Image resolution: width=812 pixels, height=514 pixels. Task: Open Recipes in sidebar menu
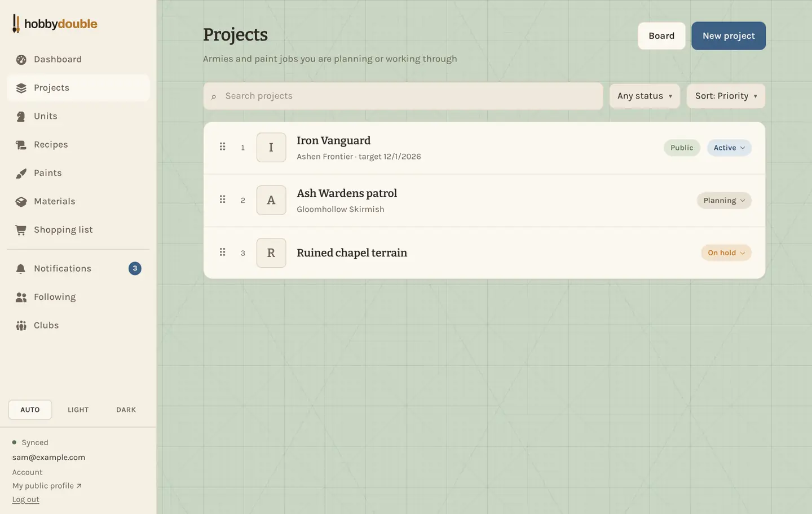click(78, 144)
